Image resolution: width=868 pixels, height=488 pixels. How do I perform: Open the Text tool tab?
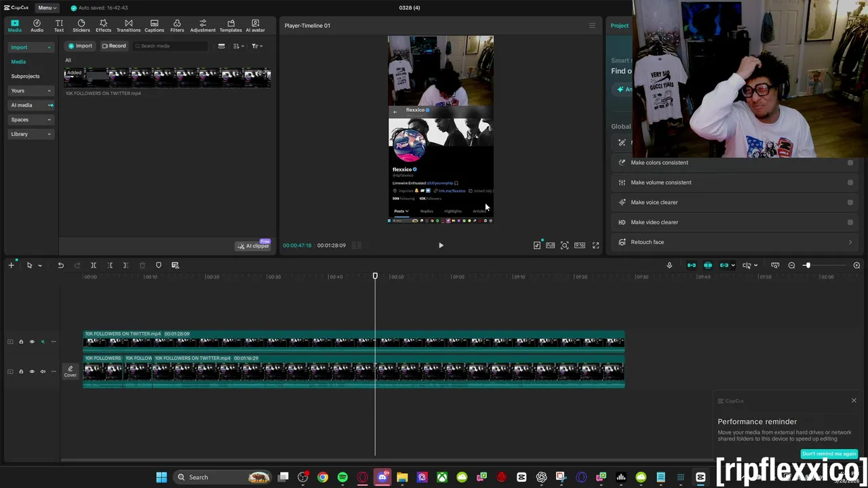click(59, 26)
